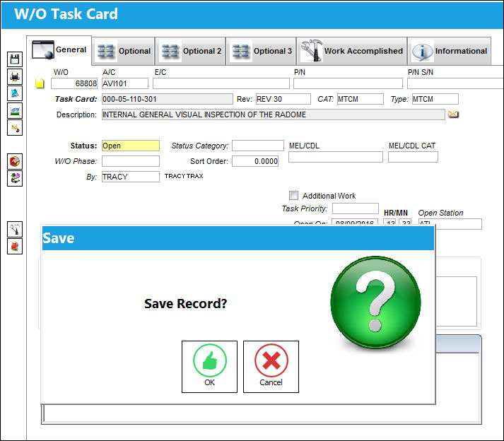The height and width of the screenshot is (441, 504).
Task: Click the P/N S/N field
Action: point(455,83)
